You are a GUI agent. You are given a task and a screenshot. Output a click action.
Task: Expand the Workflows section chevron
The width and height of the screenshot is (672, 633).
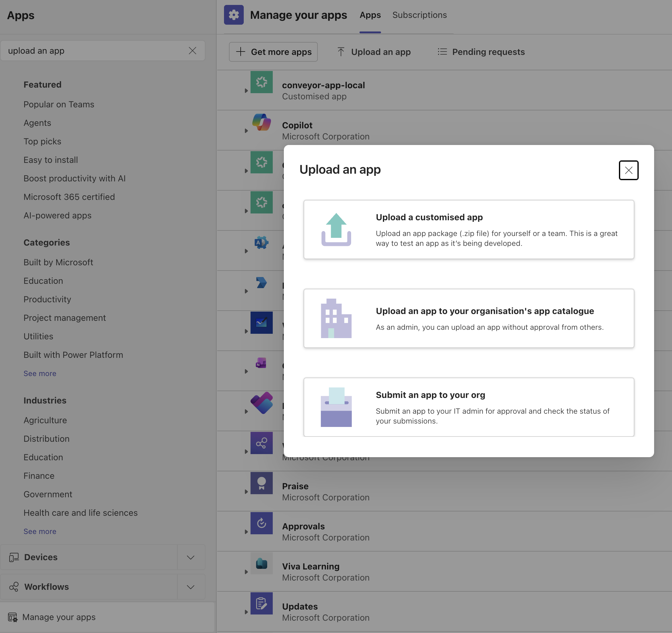191,587
